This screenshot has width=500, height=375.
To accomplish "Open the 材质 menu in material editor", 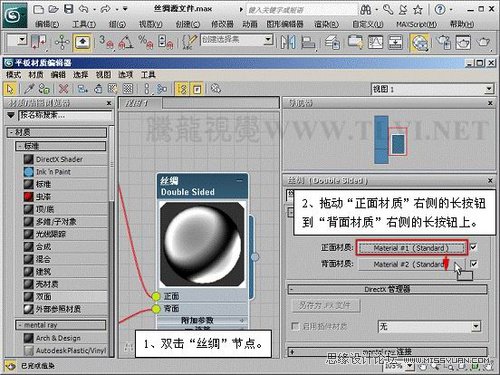I will 36,75.
